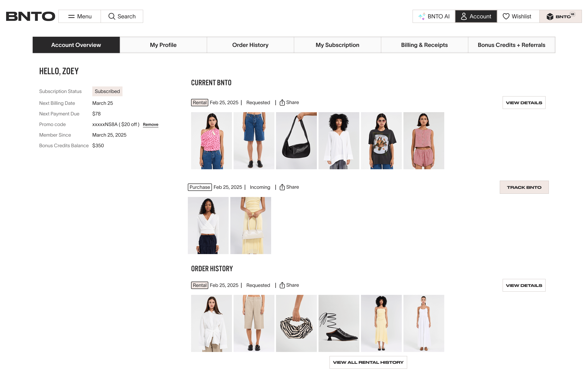View details of Order History rental

tap(524, 285)
